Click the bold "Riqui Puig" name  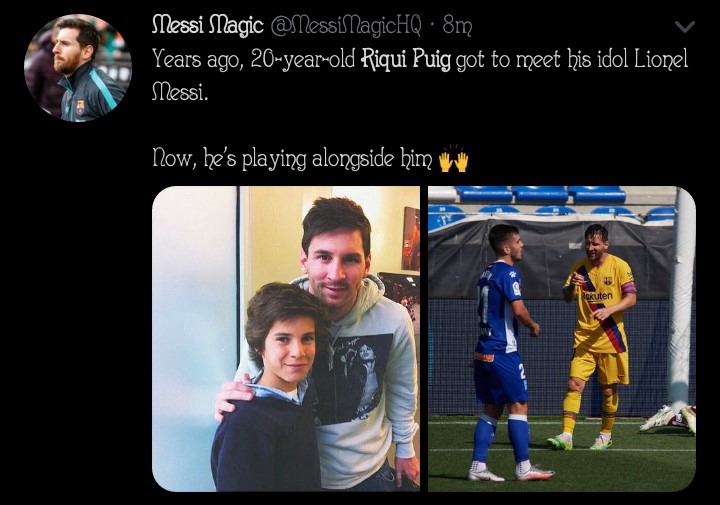tap(406, 60)
